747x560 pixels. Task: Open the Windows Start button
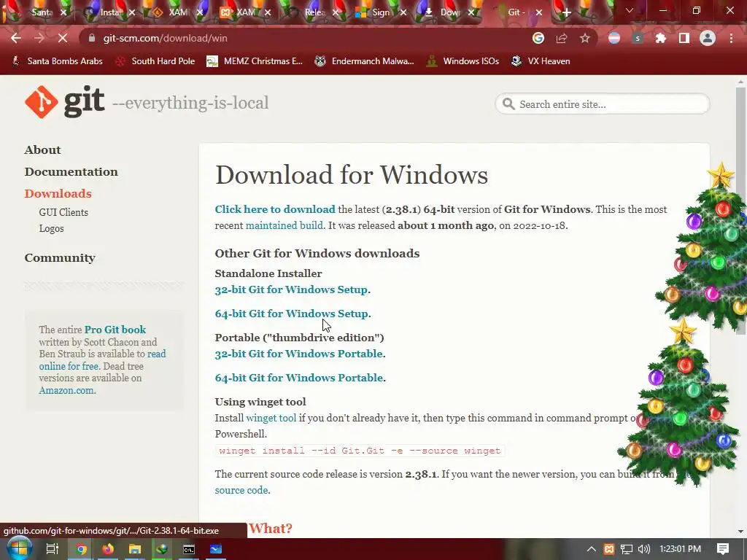point(18,549)
